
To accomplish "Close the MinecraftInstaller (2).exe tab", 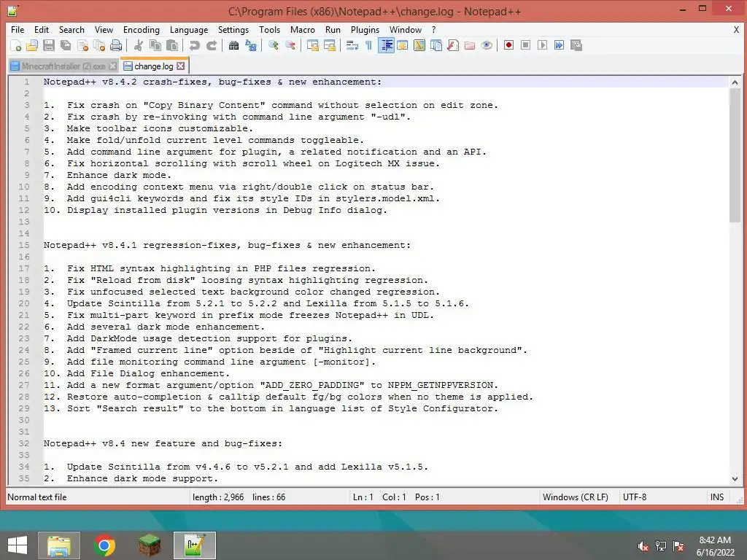I will click(x=112, y=66).
